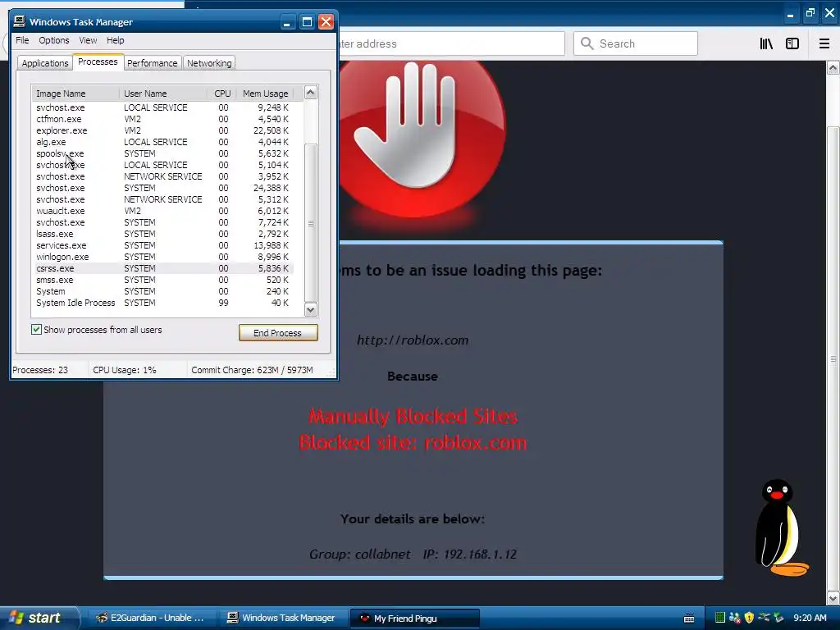This screenshot has height=630, width=840.
Task: Minimize the Windows Task Manager window
Action: tap(287, 22)
